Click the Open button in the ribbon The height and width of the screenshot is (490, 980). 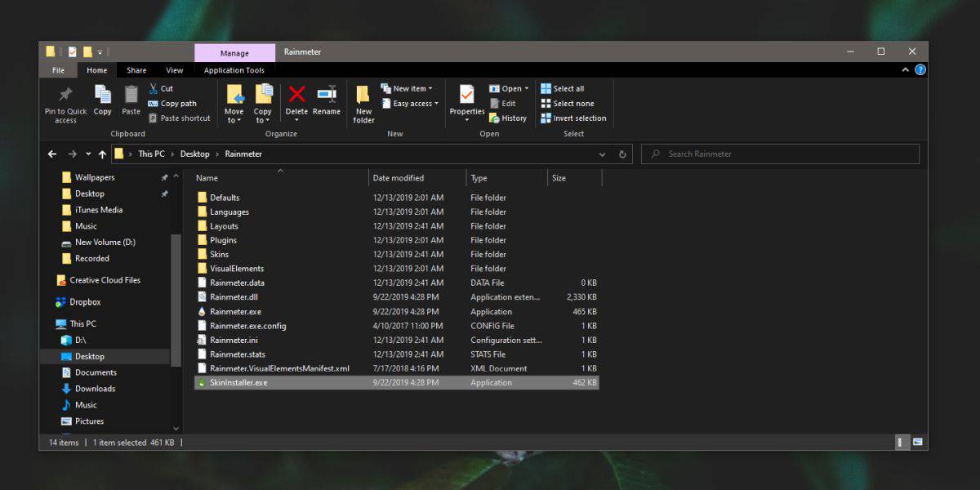(x=509, y=89)
